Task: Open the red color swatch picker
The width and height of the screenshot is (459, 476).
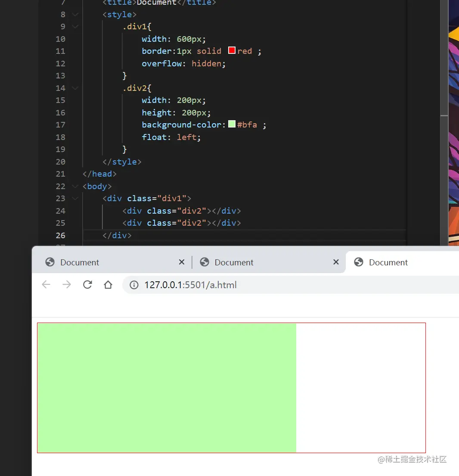Action: click(x=232, y=50)
